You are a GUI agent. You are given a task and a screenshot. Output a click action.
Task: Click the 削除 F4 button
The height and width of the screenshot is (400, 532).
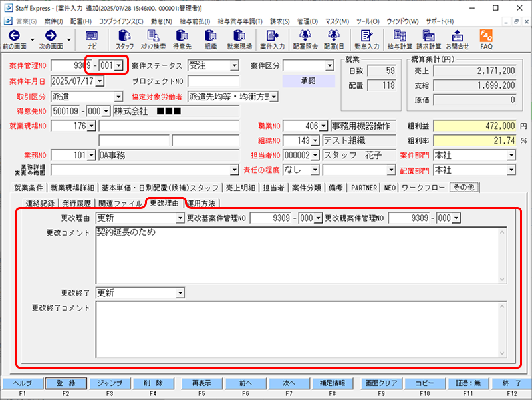[x=153, y=383]
